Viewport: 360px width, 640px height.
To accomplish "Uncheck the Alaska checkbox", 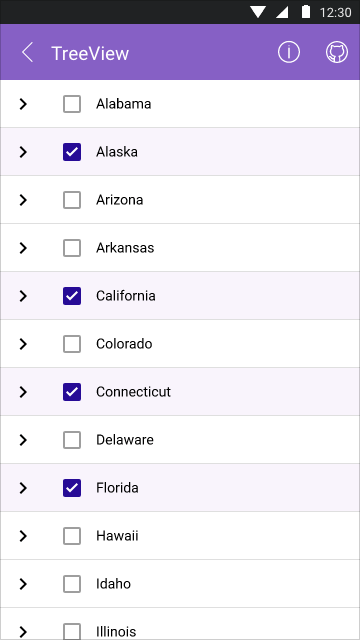I will click(x=72, y=152).
